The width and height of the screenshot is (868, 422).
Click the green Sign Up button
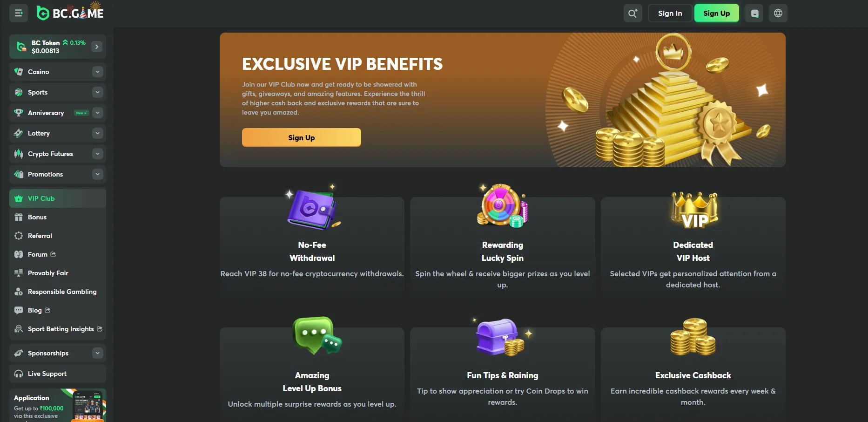(716, 13)
